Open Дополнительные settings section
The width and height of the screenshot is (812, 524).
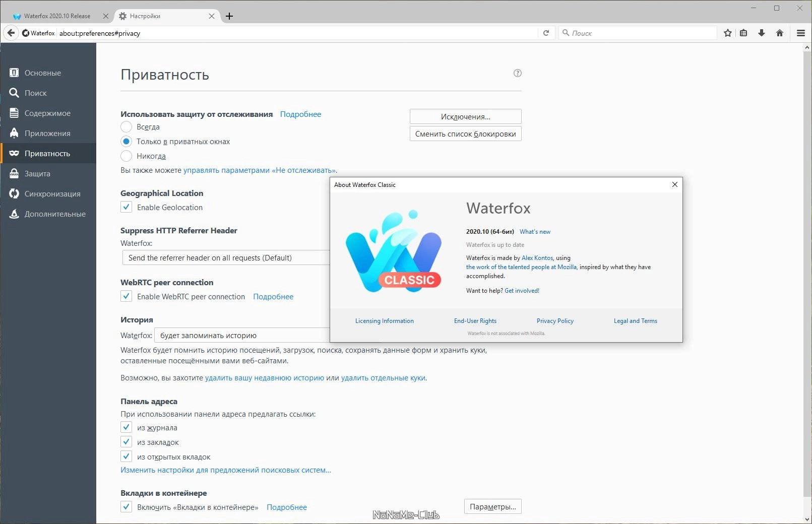[x=48, y=214]
